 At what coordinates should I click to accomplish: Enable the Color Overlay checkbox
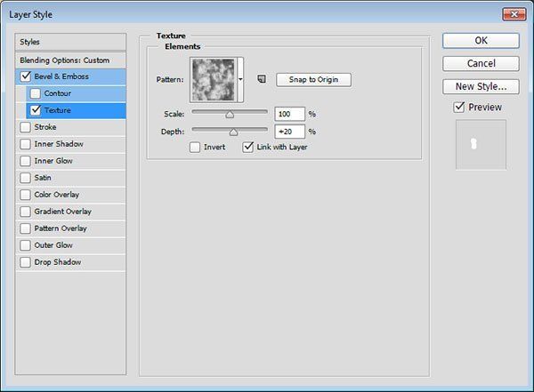pos(26,195)
